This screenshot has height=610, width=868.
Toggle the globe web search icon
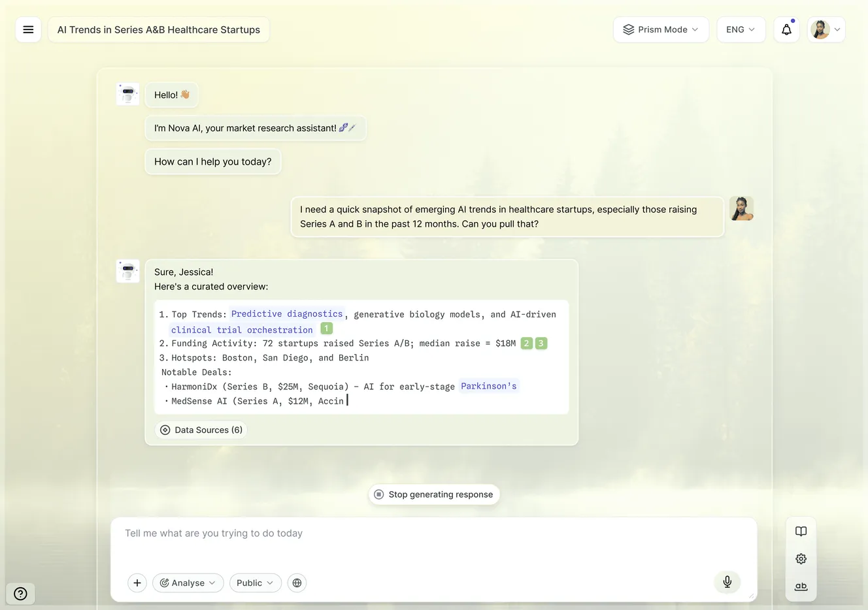pyautogui.click(x=297, y=583)
